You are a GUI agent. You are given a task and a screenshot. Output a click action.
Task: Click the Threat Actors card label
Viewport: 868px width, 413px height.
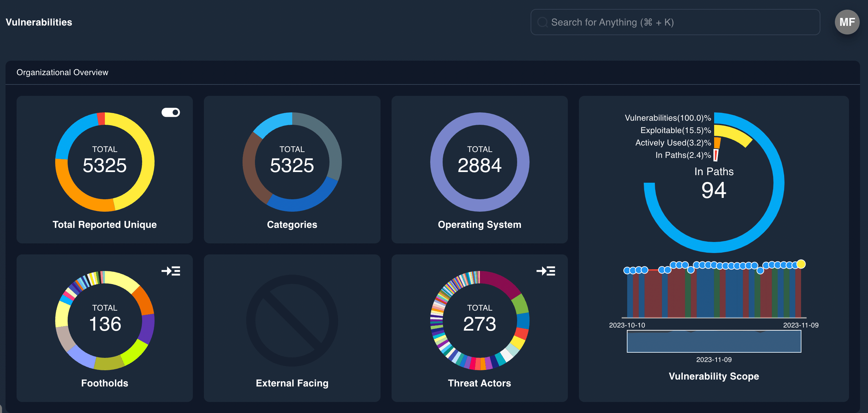tap(479, 383)
